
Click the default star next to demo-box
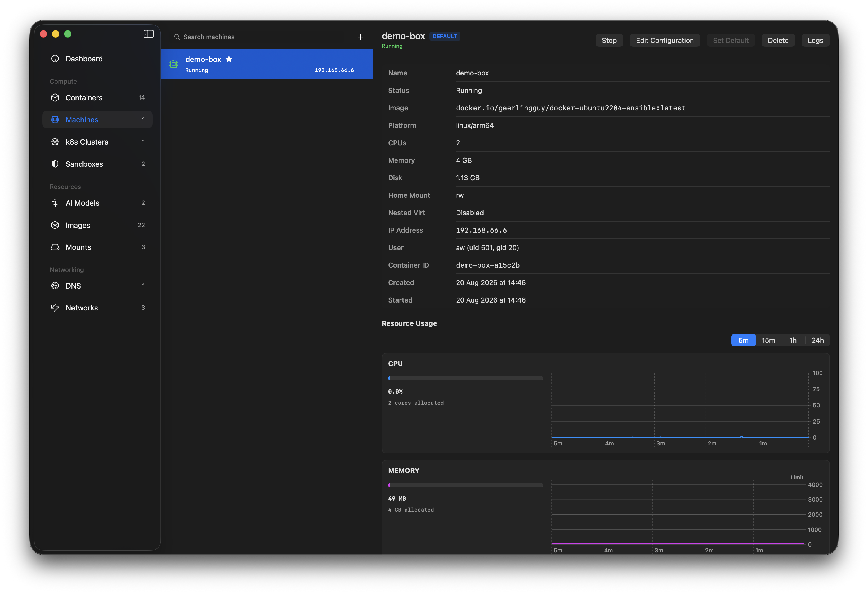click(229, 59)
